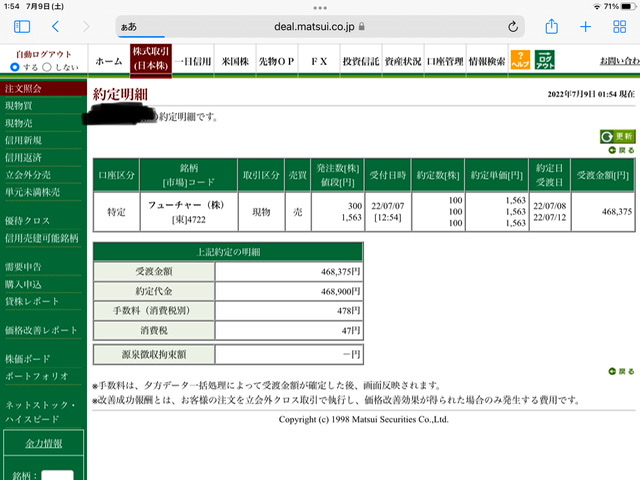This screenshot has width=640, height=480.
Task: Reload the page with refresh icon
Action: [513, 27]
